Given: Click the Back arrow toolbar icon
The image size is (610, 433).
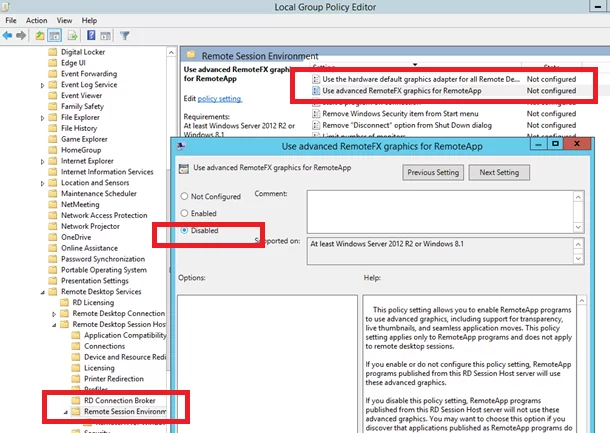Looking at the screenshot, I should coord(7,36).
